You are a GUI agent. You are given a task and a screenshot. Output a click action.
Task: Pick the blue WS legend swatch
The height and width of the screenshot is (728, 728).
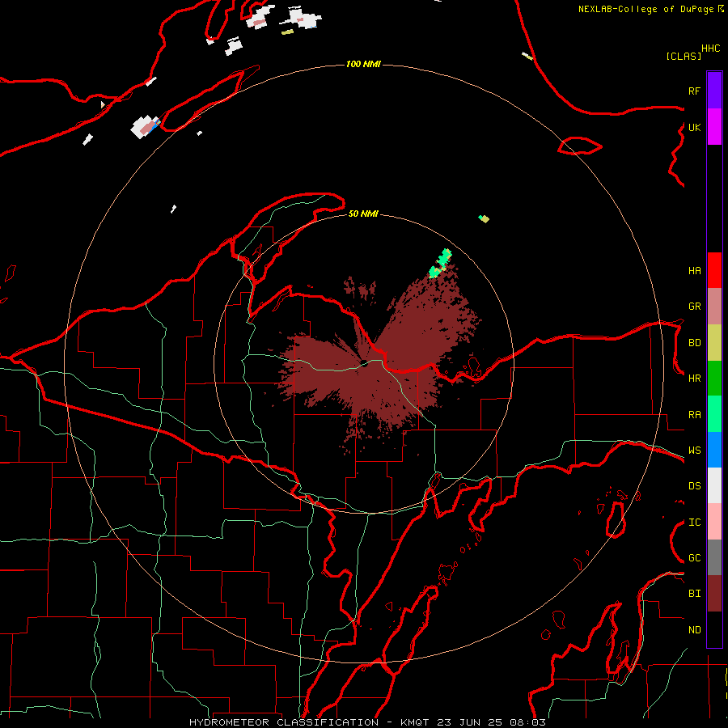(714, 450)
